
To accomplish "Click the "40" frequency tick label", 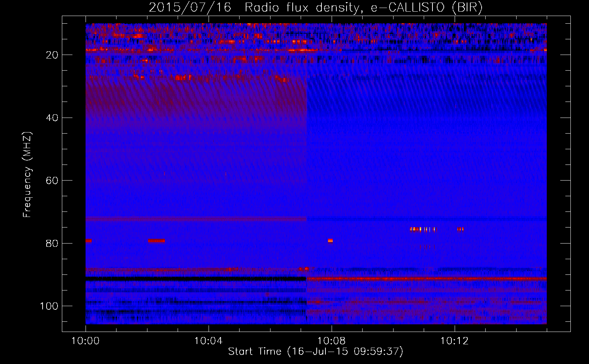I will click(x=52, y=118).
